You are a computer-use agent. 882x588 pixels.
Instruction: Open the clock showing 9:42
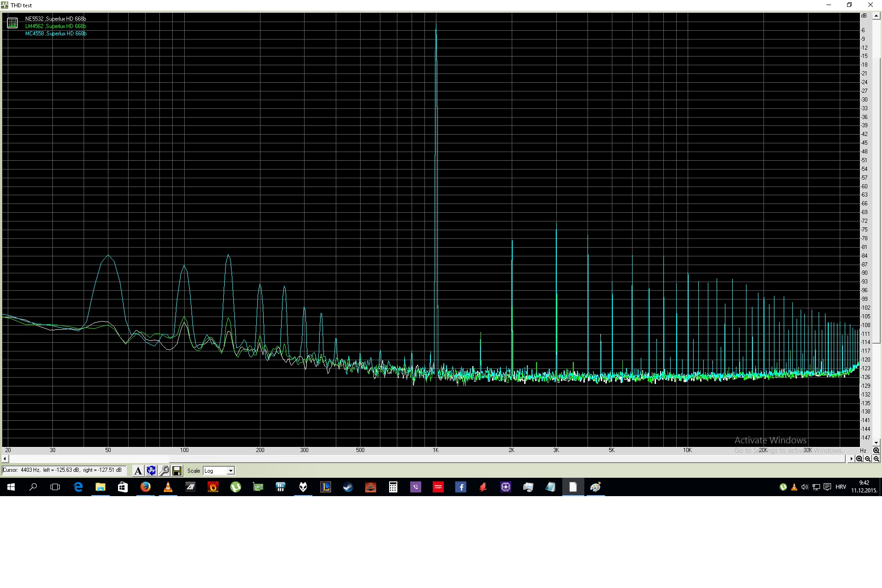coord(864,487)
